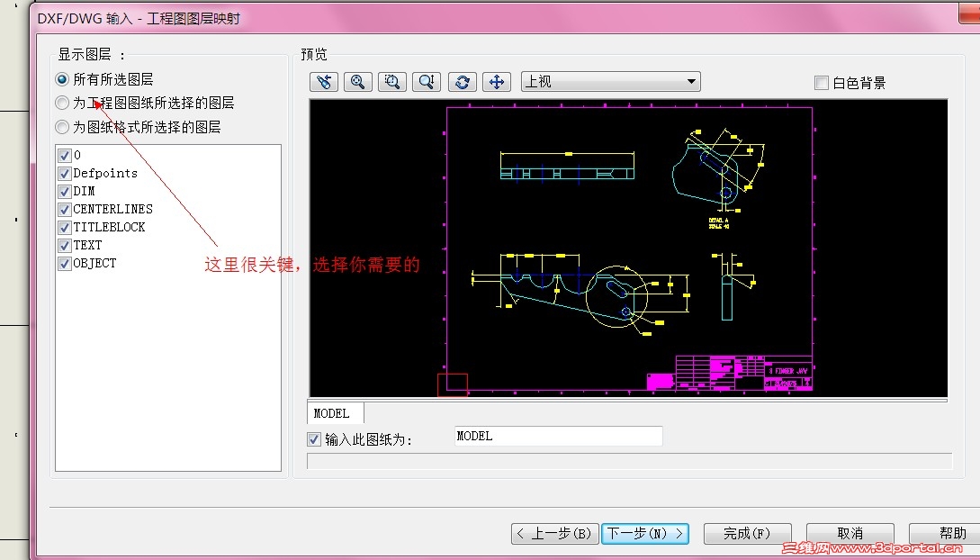Click the 输入此图纸为 label text
This screenshot has height=560, width=980.
[369, 440]
